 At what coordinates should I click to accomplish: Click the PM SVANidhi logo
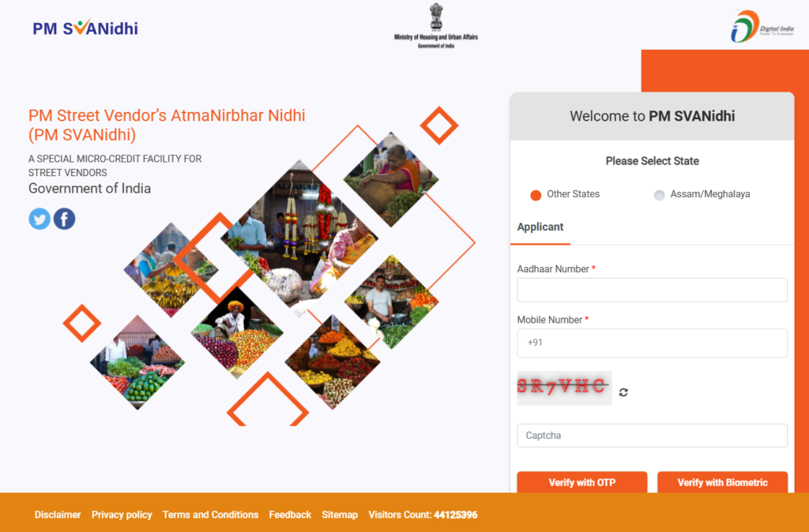(85, 28)
